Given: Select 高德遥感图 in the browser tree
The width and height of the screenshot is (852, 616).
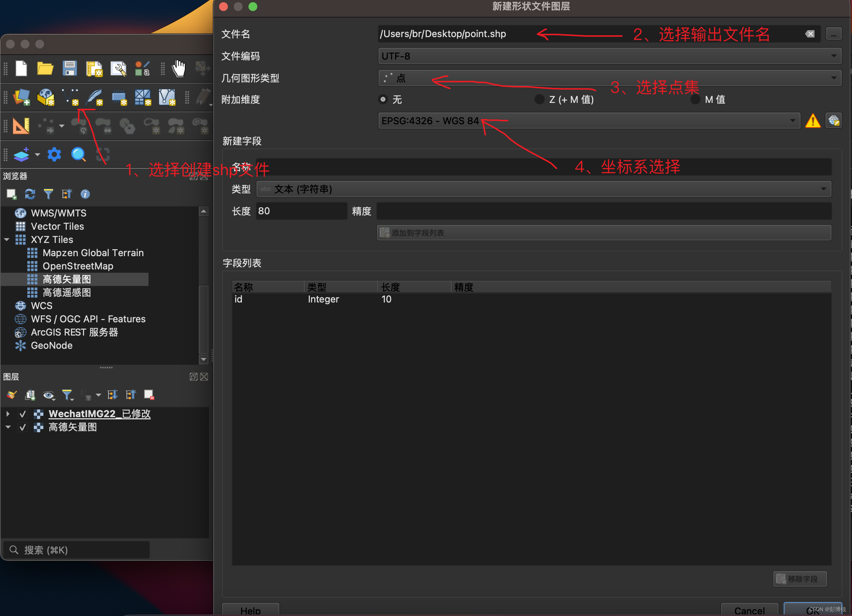Looking at the screenshot, I should click(67, 292).
